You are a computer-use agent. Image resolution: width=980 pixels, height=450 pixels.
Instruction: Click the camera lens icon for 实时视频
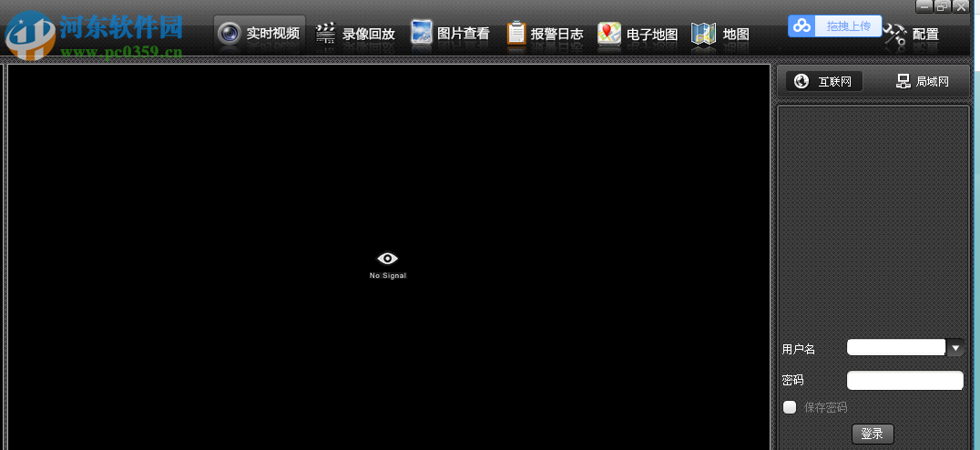point(230,33)
